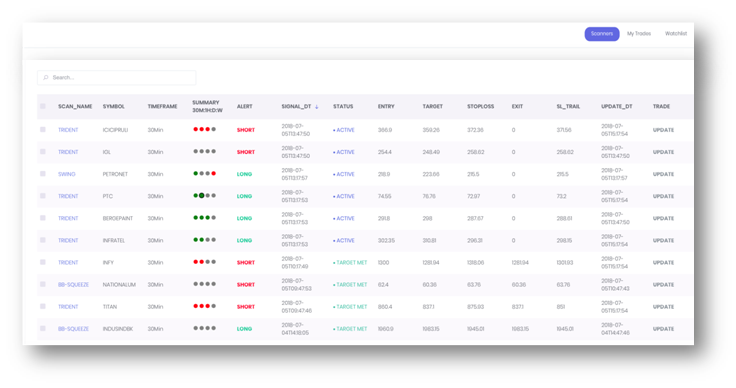Viewport: 736px width, 388px height.
Task: Click summary dots indicator for BERGEPAINT
Action: click(x=205, y=217)
